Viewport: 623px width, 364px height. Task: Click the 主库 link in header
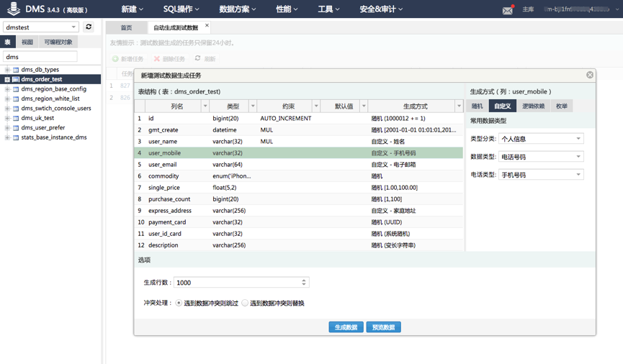point(528,9)
